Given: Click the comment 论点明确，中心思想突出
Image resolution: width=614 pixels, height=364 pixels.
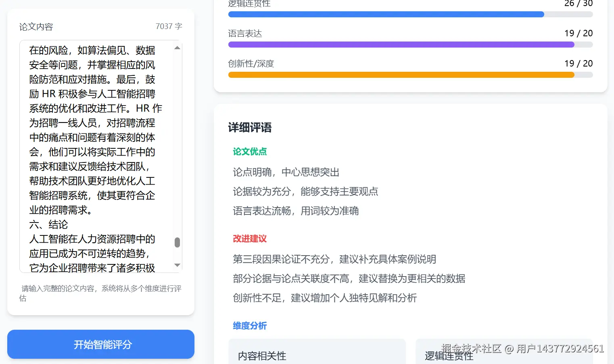Looking at the screenshot, I should tap(286, 173).
